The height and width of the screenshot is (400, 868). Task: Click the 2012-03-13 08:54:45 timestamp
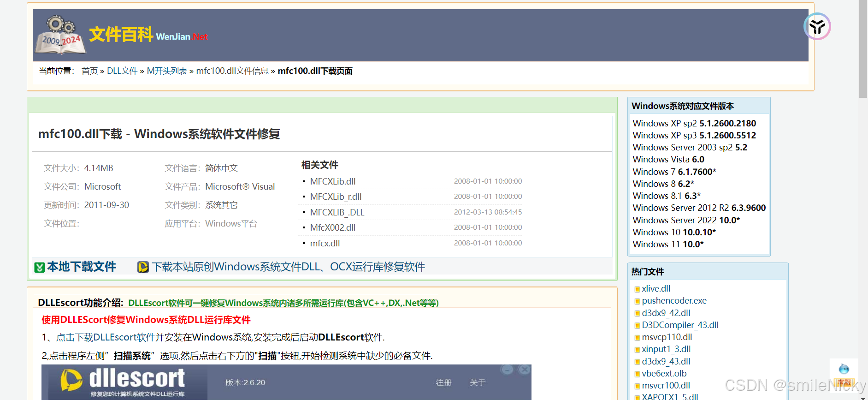488,212
